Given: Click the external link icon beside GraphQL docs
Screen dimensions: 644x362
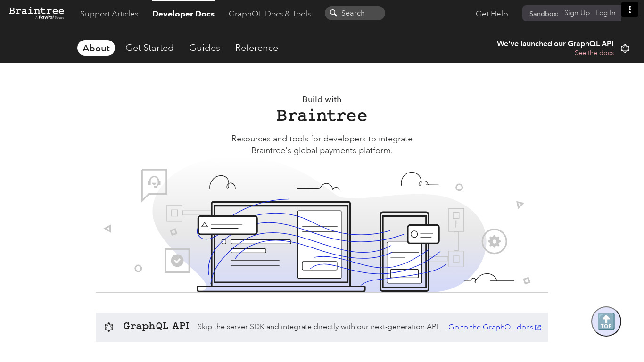Looking at the screenshot, I should pos(538,328).
